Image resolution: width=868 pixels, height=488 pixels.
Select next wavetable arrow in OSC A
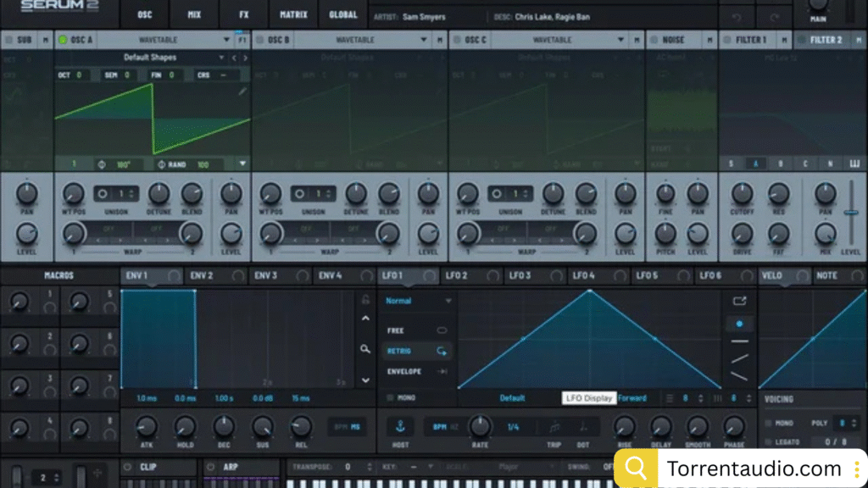(x=246, y=58)
